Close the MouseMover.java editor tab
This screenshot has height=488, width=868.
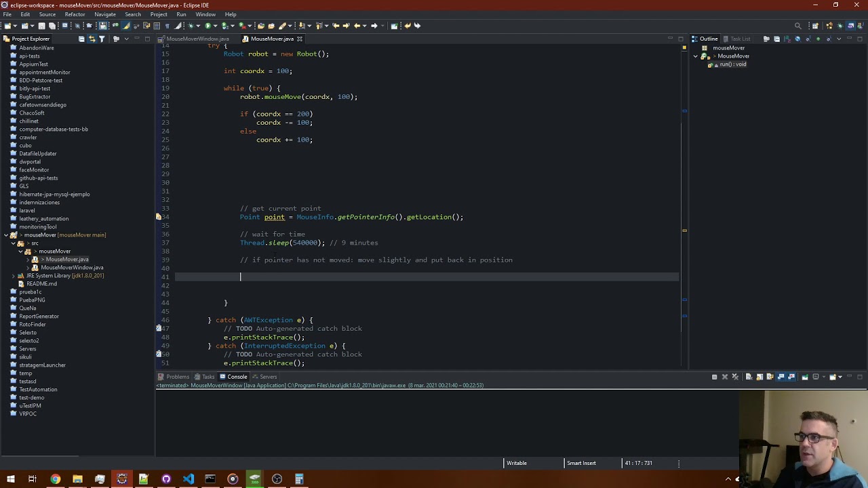[x=299, y=39]
